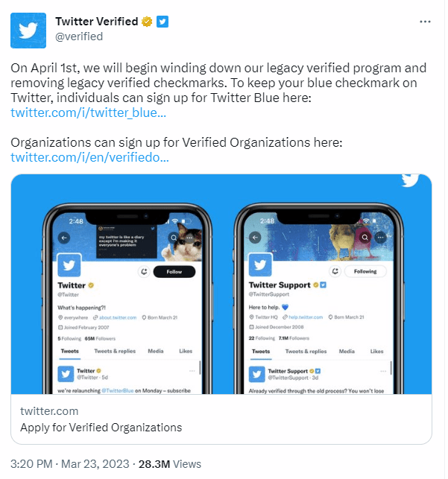Screen dimensions: 448x479
Task: Click the Following button on right phone
Action: pyautogui.click(x=365, y=272)
